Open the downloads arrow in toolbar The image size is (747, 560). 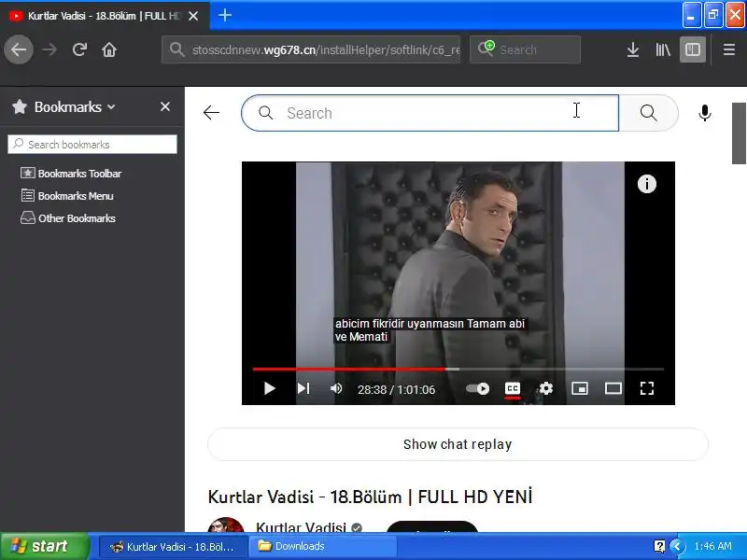633,49
